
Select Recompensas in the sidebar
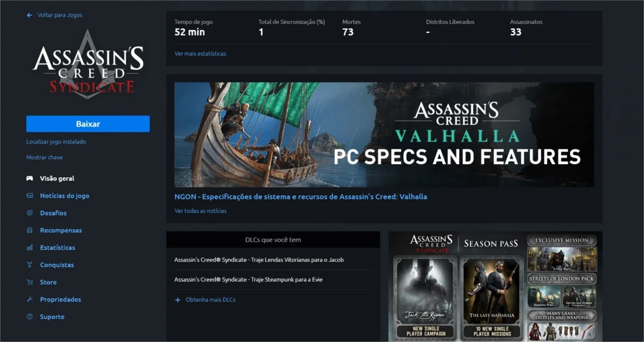point(61,230)
